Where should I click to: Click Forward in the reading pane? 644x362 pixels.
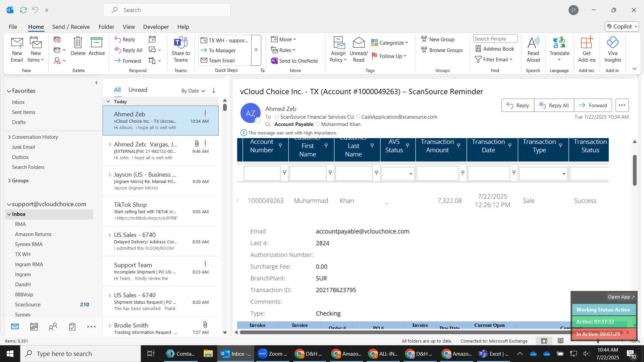593,105
